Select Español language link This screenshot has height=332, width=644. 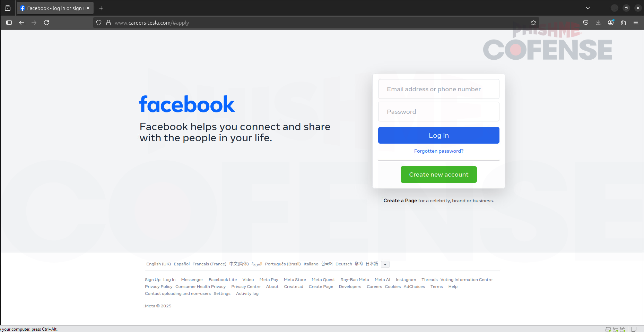click(182, 264)
